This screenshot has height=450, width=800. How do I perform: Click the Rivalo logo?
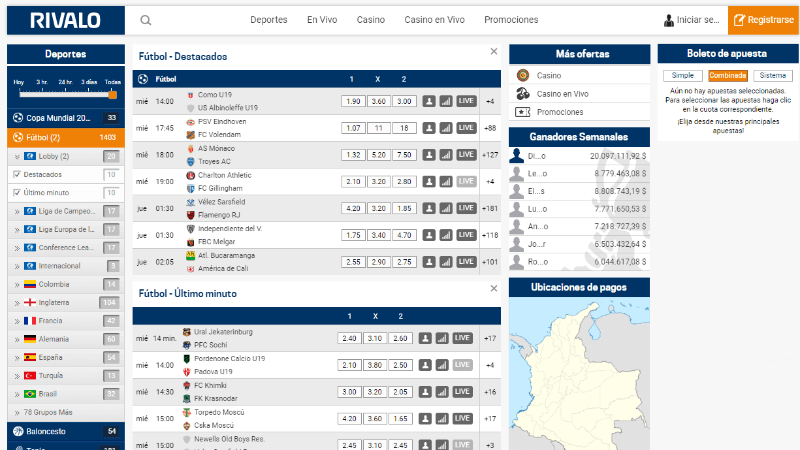point(66,20)
